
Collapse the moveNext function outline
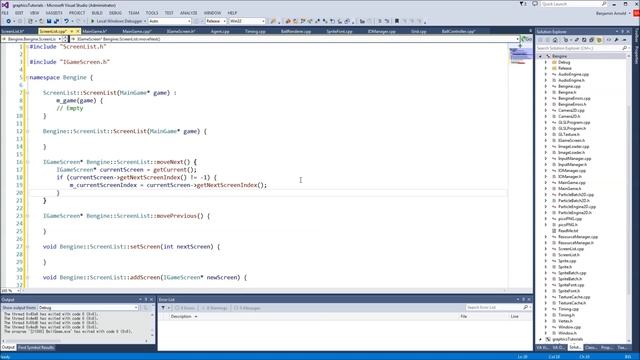click(x=27, y=162)
